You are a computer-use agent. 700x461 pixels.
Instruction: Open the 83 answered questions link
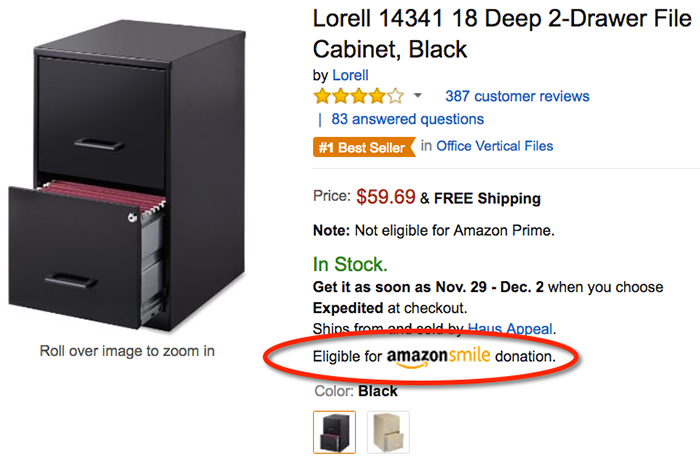[x=407, y=119]
